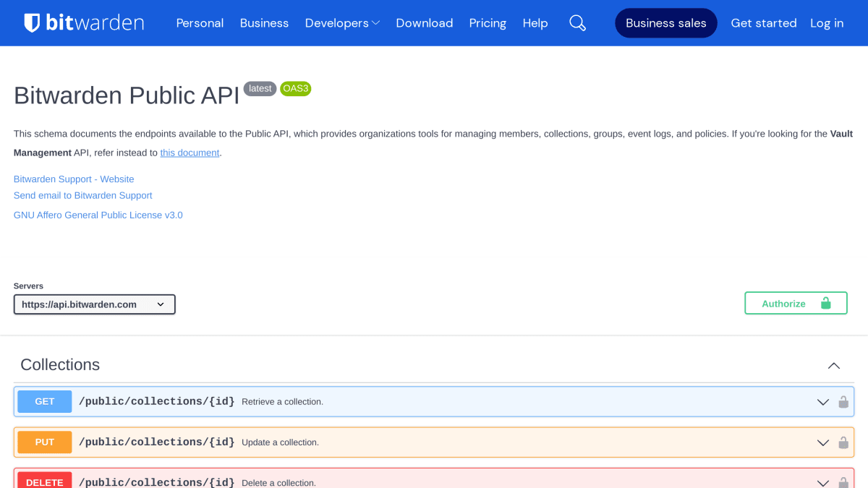868x488 pixels.
Task: Click the DELETE method badge
Action: click(x=45, y=481)
